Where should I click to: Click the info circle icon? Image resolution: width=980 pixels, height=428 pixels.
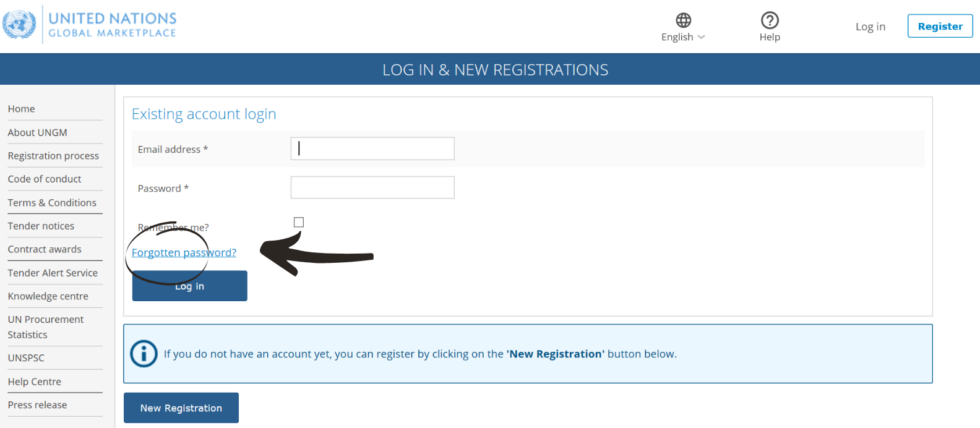coord(144,354)
